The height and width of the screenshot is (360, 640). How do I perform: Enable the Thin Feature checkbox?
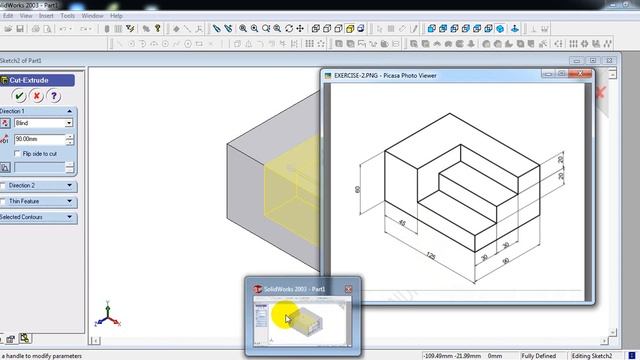[2, 201]
